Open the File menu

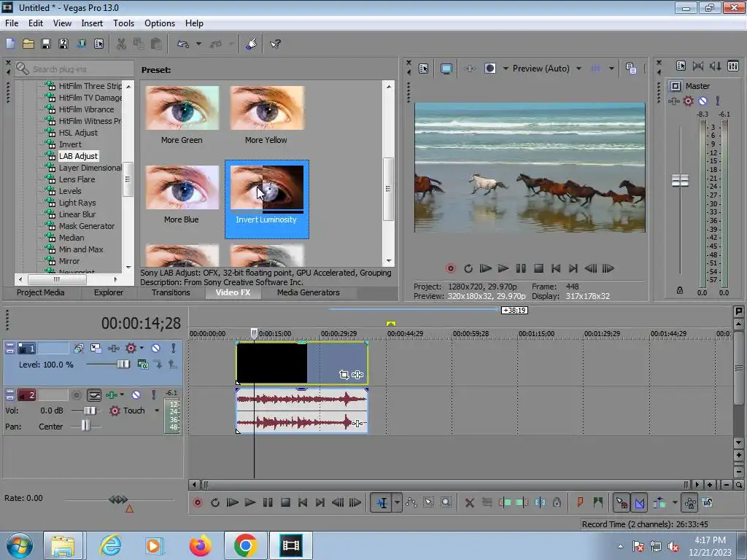(12, 23)
